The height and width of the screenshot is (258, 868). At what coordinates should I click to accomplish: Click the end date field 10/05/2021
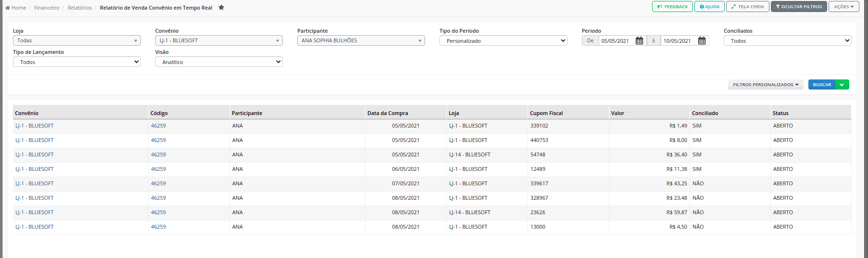[x=679, y=41]
